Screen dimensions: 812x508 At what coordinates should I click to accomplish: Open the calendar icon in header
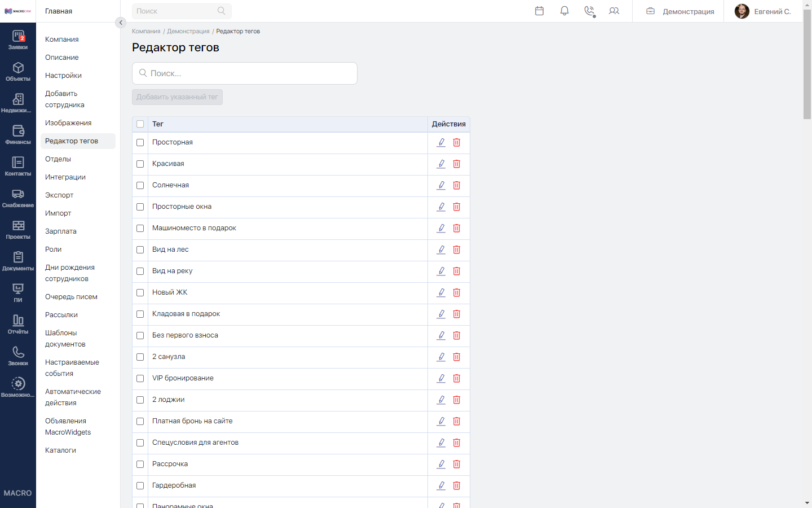(539, 11)
